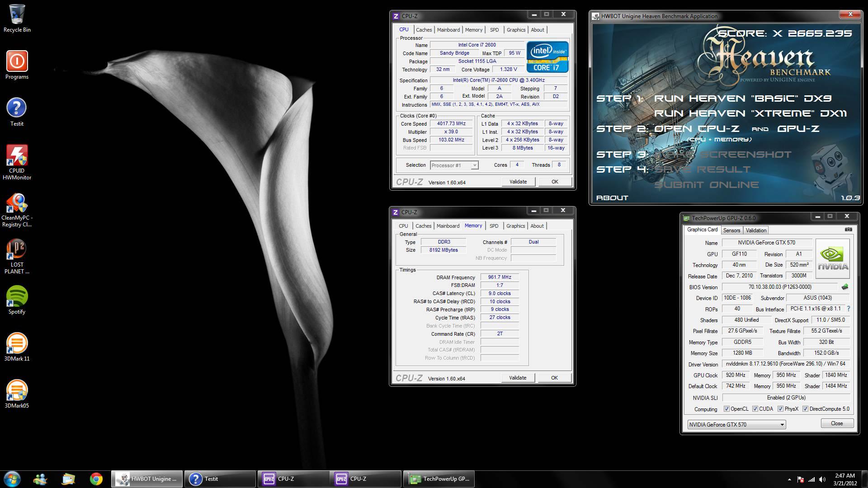Click the GPU-Z BIOS save chip icon
The image size is (868, 488).
pos(844,287)
